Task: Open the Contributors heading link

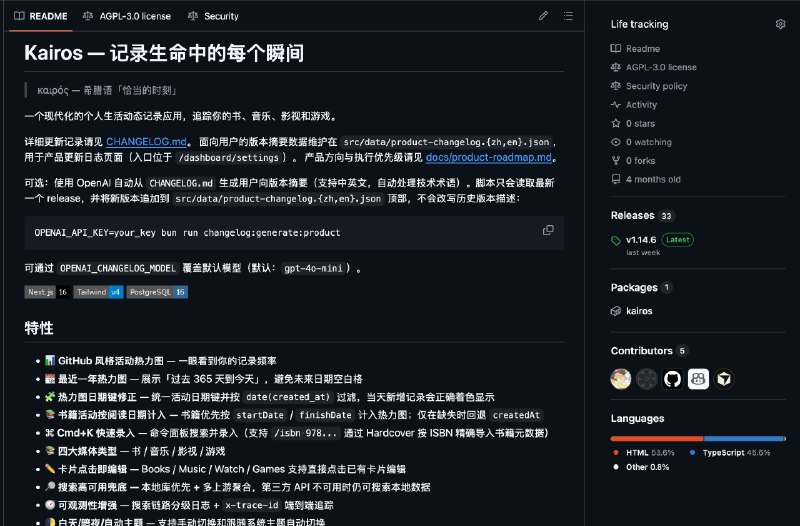Action: tap(641, 350)
